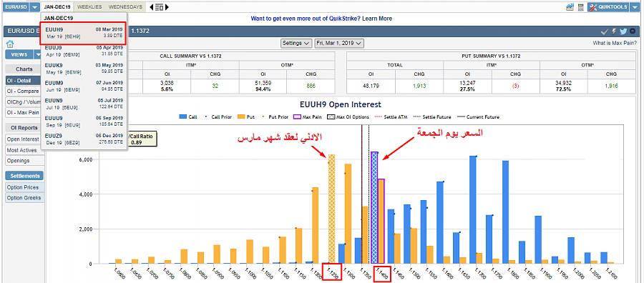Open the chart icon beside the calculator
The width and height of the screenshot is (644, 283).
point(570,7)
